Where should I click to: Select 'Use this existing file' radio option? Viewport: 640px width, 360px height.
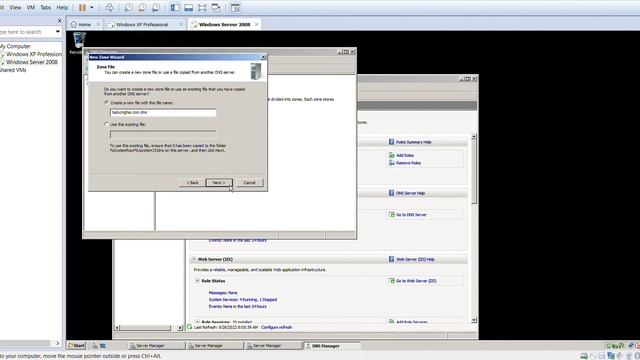[x=107, y=124]
